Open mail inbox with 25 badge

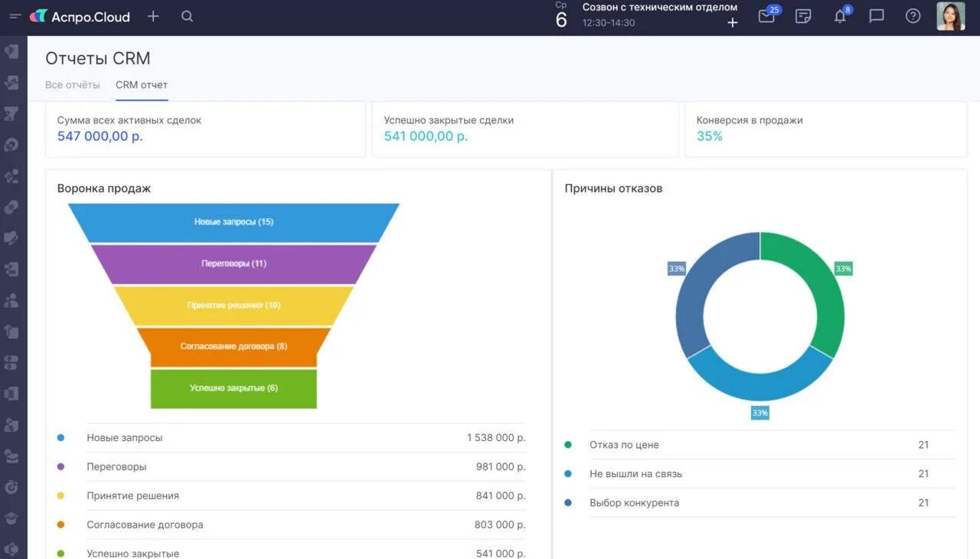767,15
